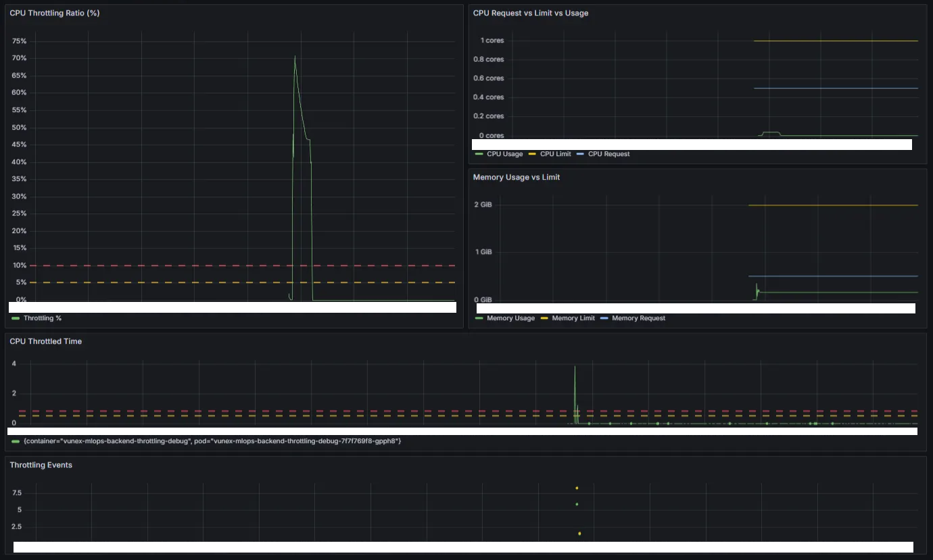Toggle the CPU Limit series visibility
The image size is (933, 560).
[554, 153]
